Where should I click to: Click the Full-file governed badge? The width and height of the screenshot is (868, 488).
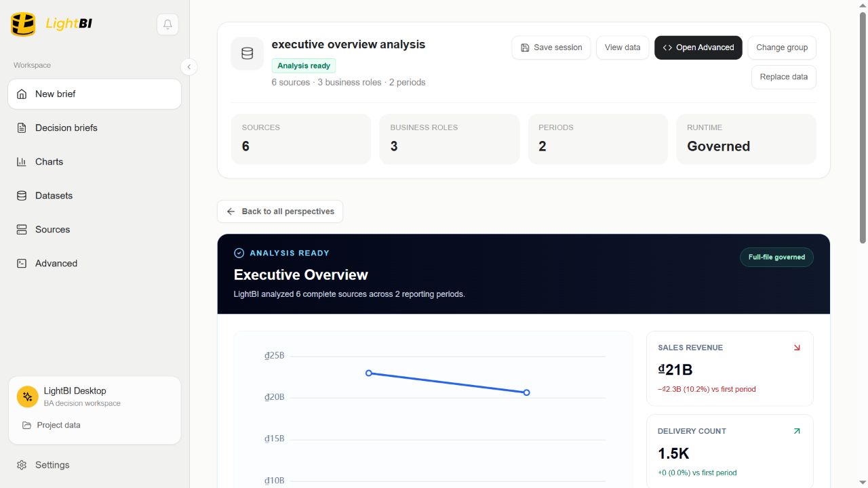[x=776, y=257]
